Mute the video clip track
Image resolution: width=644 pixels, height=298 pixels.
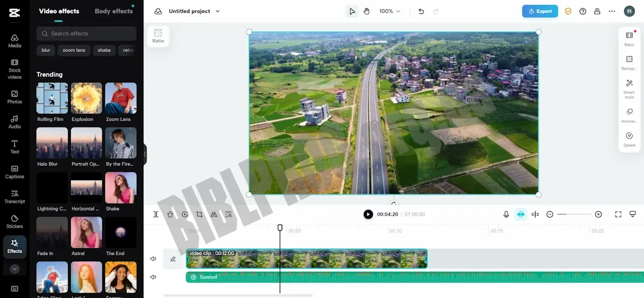click(x=153, y=259)
